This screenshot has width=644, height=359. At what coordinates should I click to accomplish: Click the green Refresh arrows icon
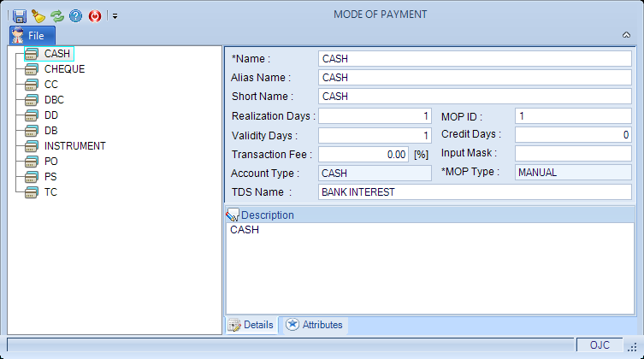pos(57,16)
